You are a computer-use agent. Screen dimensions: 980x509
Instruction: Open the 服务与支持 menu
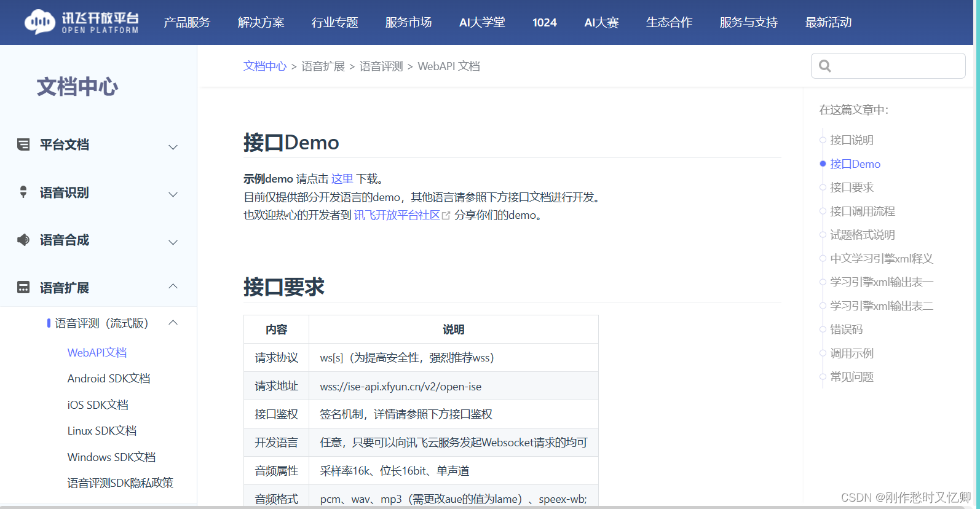749,22
